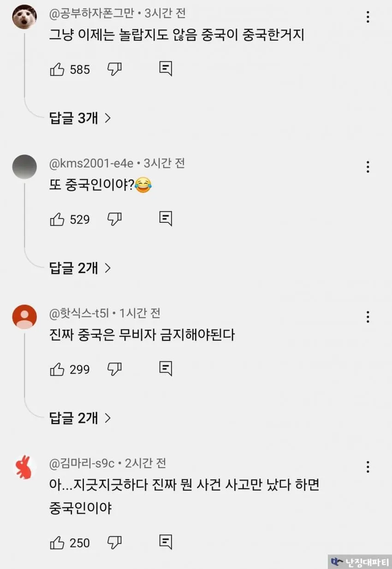Open options menu for @공부하자폰그만 comment
Image resolution: width=392 pixels, height=569 pixels.
point(368,17)
